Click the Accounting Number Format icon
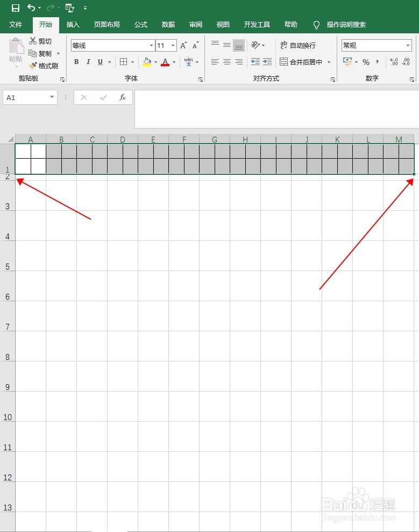Viewport: 419px width, 532px height. [x=347, y=62]
